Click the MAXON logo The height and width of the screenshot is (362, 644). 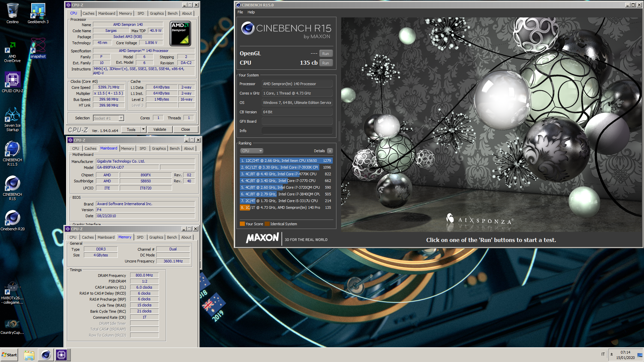coord(262,238)
